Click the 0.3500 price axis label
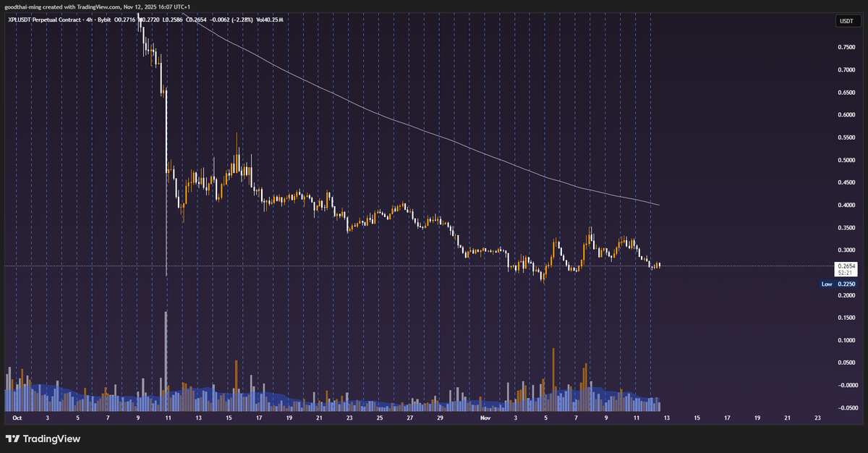 click(846, 228)
